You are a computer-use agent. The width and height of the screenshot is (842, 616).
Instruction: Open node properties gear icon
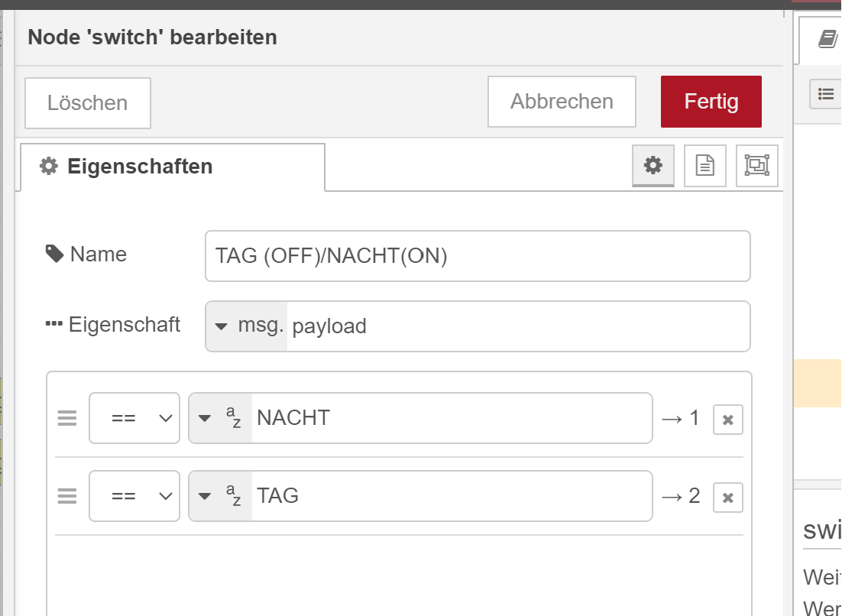tap(653, 165)
